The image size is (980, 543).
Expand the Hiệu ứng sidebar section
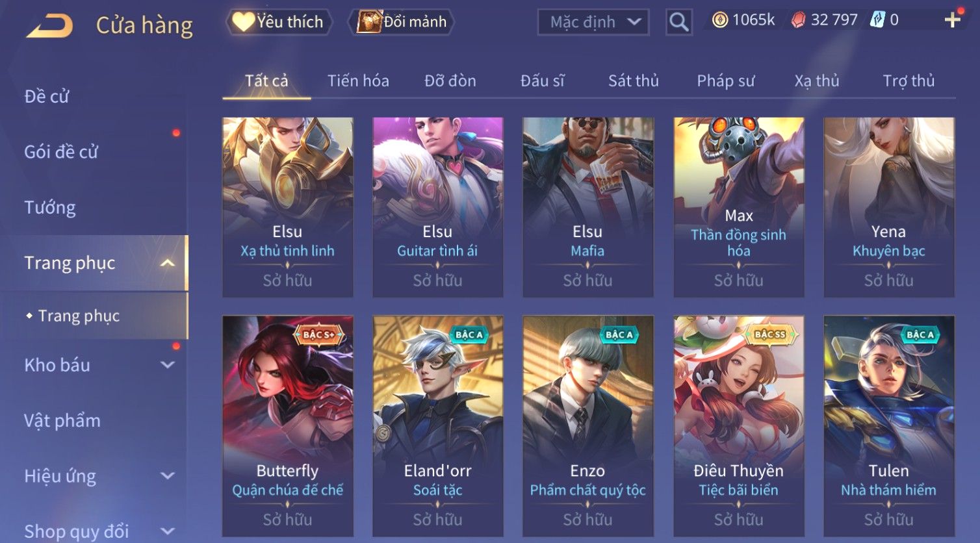[x=168, y=476]
